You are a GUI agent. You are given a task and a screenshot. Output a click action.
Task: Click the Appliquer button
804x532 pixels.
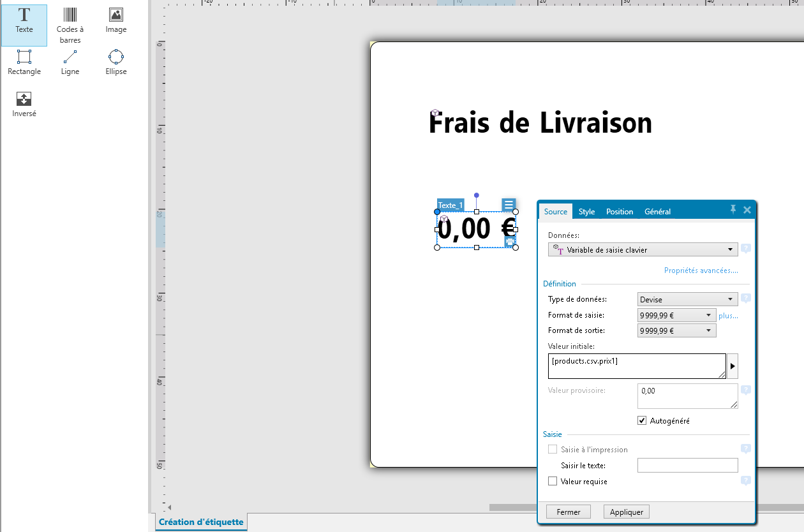[x=629, y=512]
